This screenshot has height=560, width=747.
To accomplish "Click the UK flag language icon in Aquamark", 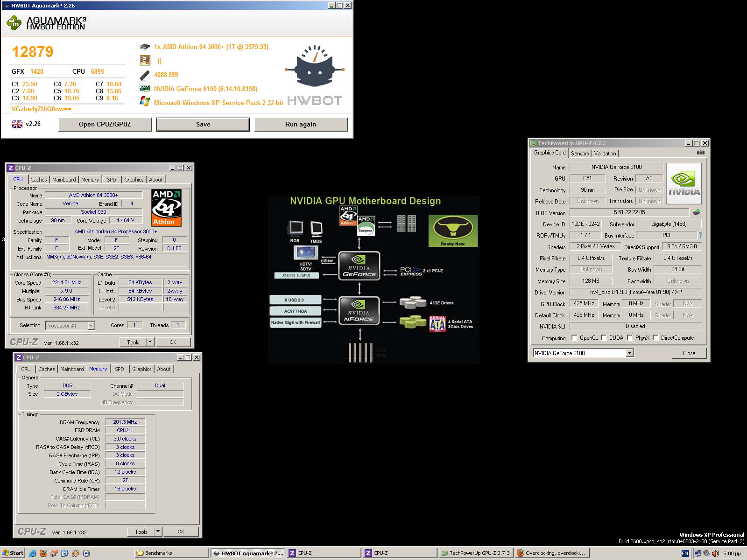I will [17, 124].
